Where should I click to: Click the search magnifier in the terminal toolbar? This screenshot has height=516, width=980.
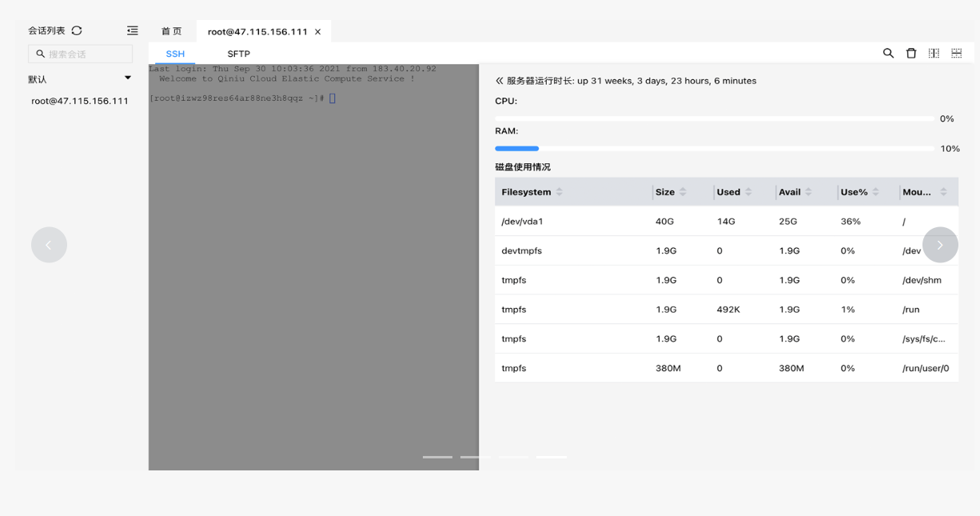point(888,53)
